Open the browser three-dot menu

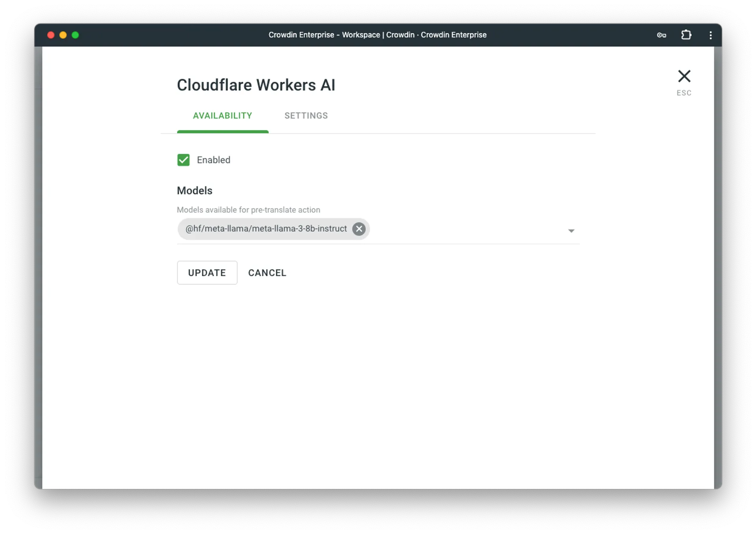[x=711, y=35]
